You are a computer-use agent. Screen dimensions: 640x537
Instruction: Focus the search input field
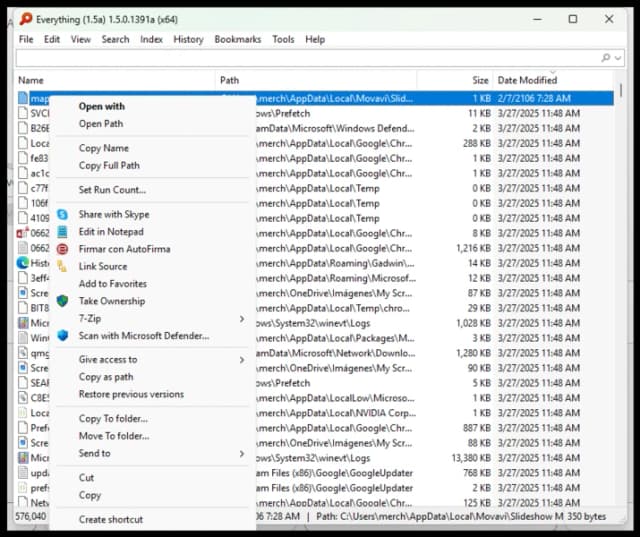[308, 58]
